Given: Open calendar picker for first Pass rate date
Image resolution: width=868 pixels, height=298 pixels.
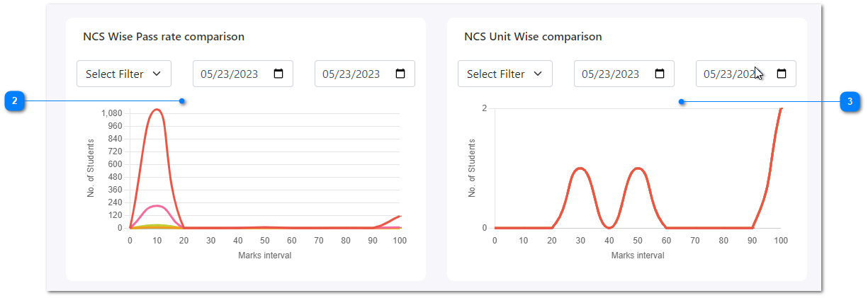Looking at the screenshot, I should pos(278,74).
